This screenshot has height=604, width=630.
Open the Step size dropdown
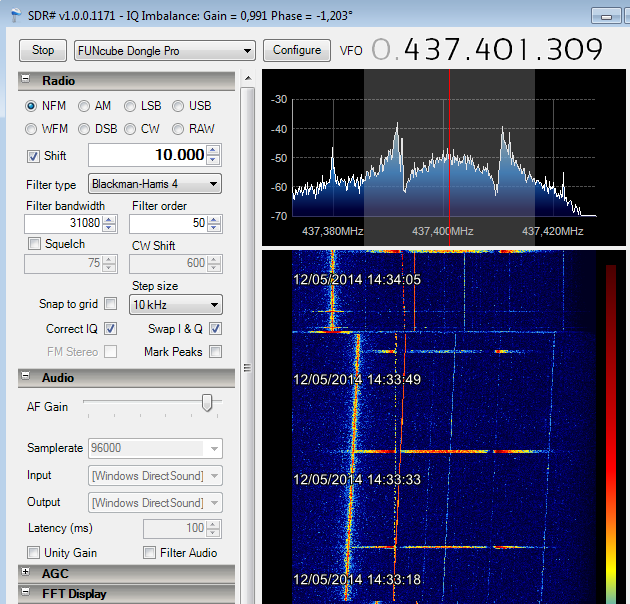pos(175,305)
